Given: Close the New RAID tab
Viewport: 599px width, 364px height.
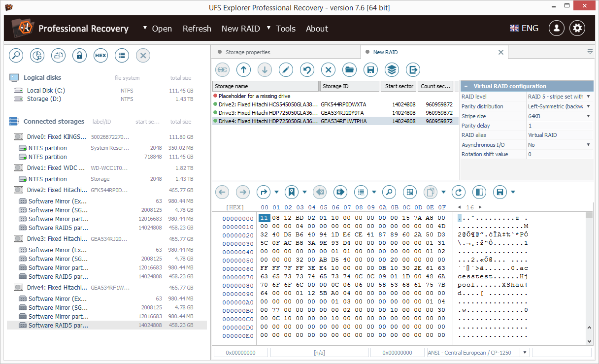Looking at the screenshot, I should (501, 52).
